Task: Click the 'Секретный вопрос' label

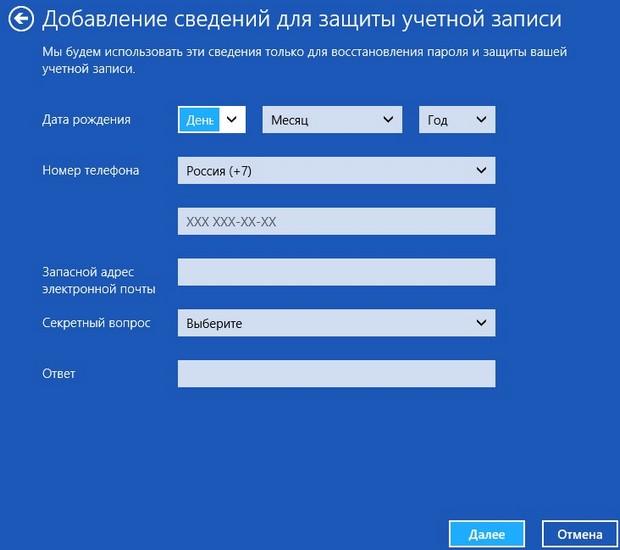Action: pyautogui.click(x=96, y=323)
